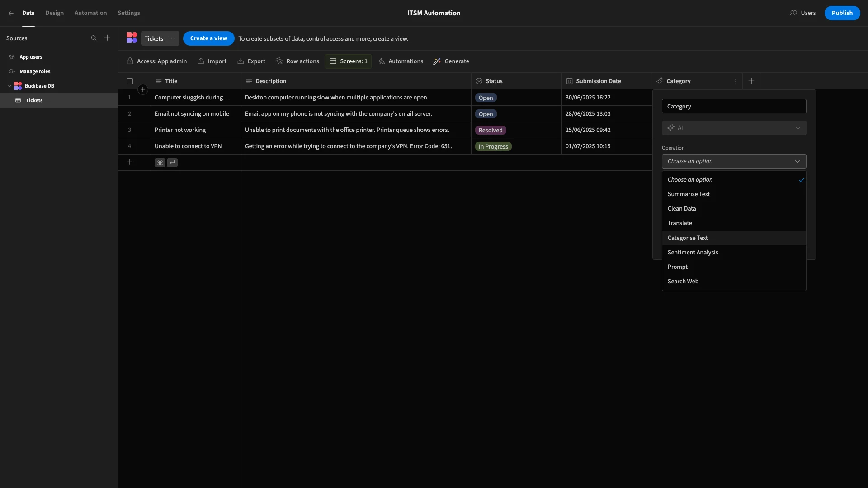Click the Users icon in header

(x=793, y=13)
